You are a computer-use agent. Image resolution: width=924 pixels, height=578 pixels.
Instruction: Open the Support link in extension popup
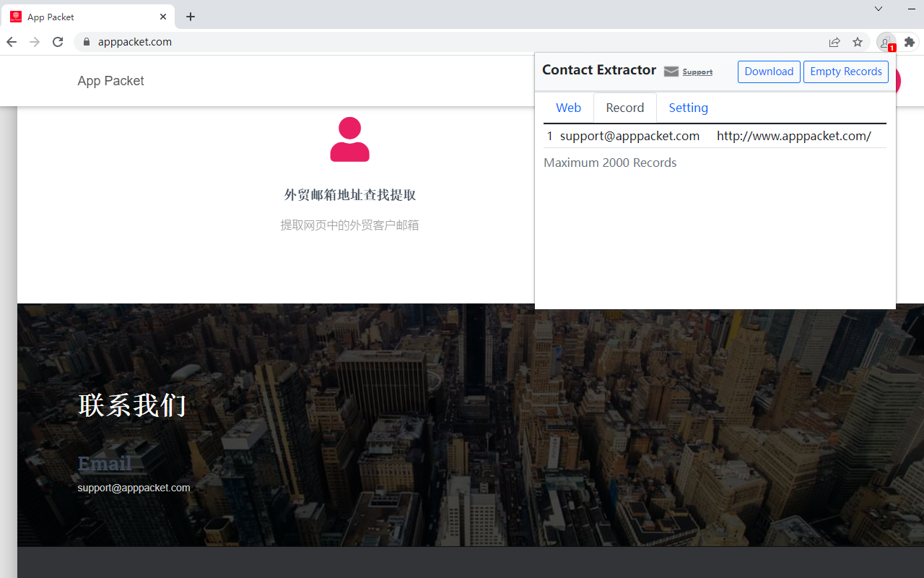697,72
